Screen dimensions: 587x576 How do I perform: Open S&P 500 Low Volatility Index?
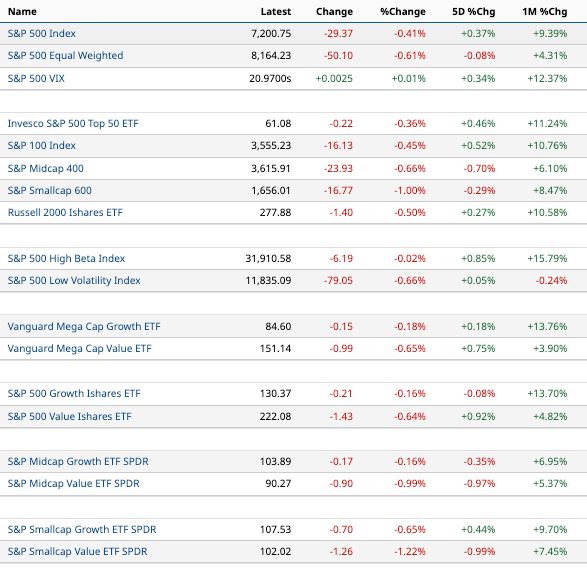pyautogui.click(x=74, y=280)
